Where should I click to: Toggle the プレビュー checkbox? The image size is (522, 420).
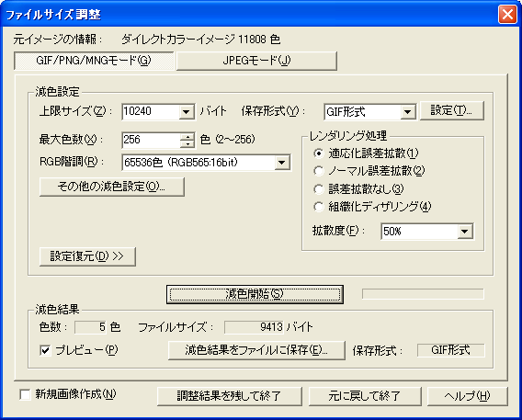[x=45, y=350]
